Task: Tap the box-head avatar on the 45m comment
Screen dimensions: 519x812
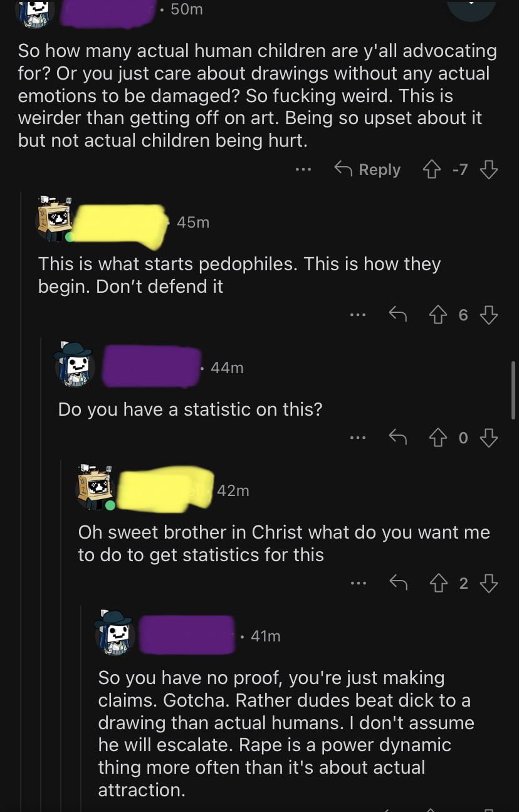Action: point(56,219)
